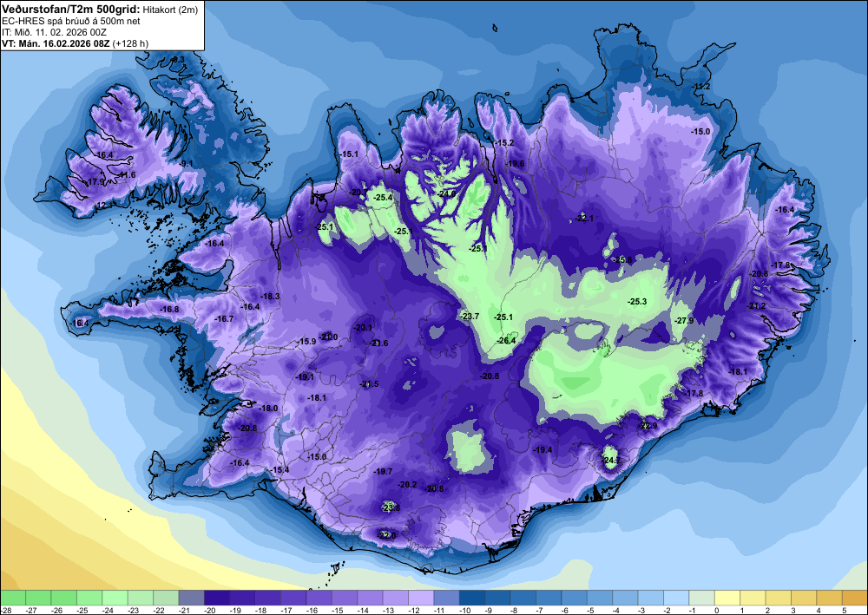Screen dimensions: 868x615
Task: Click the -22.0 temperature label in the south
Action: [x=386, y=535]
